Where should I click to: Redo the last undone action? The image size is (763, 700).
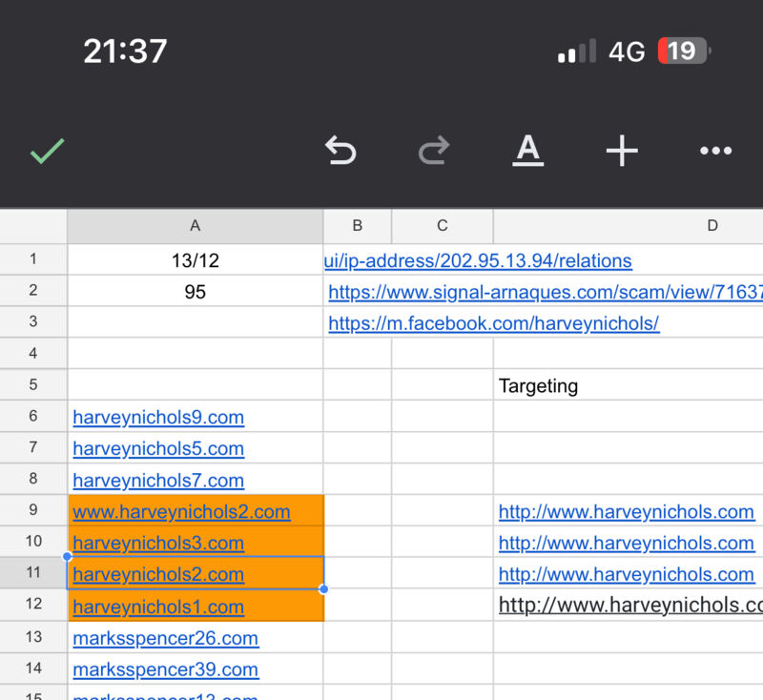coord(434,151)
